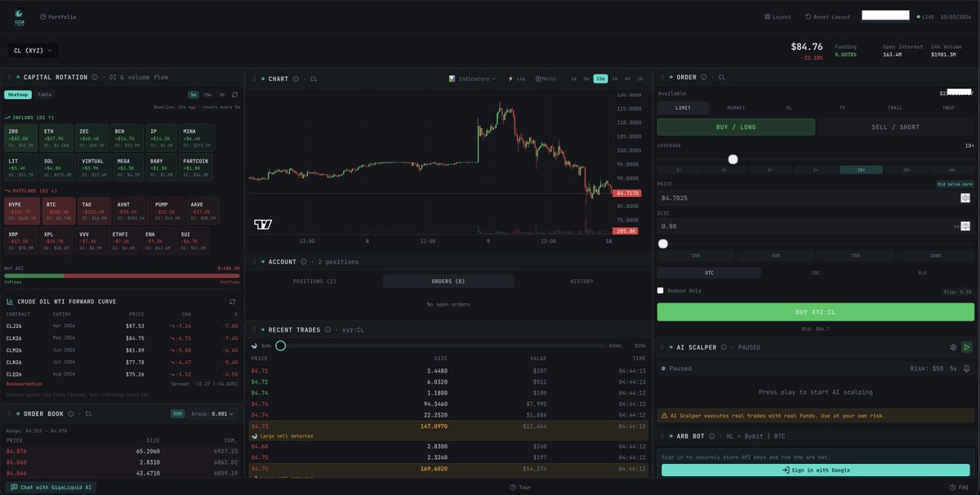The image size is (980, 495).
Task: Click the HYPE outflow heatmap tile
Action: click(22, 211)
